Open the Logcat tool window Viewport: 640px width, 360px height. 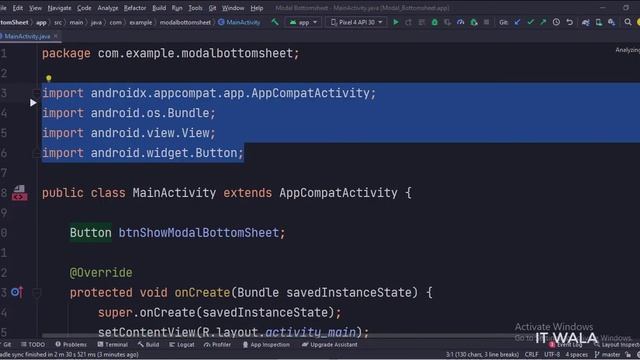[182, 344]
